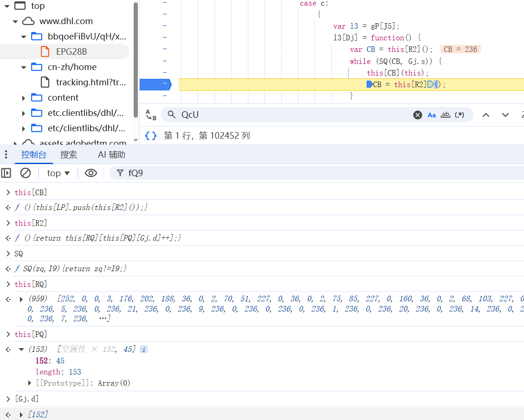This screenshot has height=420, width=524.
Task: Click the this[RQ] console entry
Action: [x=31, y=285]
